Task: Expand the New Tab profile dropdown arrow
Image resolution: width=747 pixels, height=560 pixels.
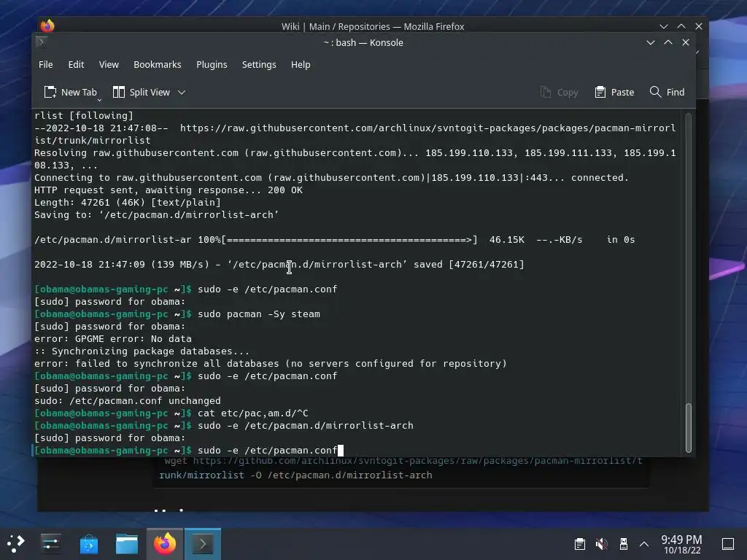Action: 99,100
